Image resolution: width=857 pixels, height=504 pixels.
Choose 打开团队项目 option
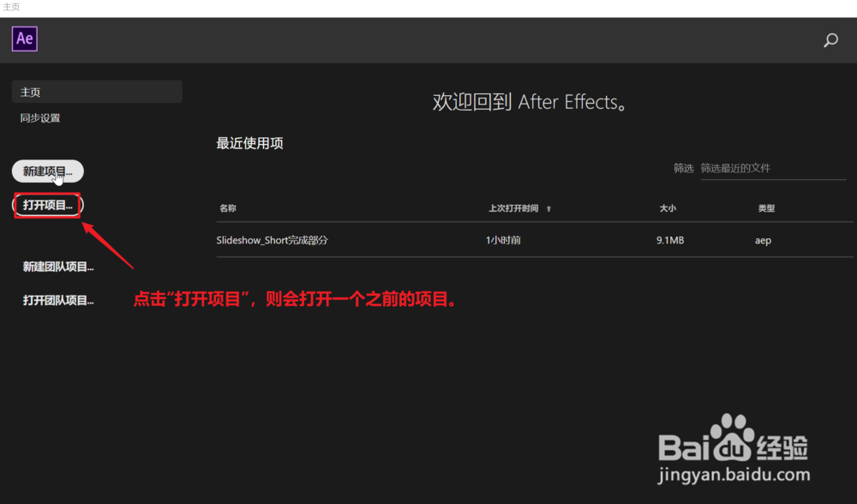(58, 300)
